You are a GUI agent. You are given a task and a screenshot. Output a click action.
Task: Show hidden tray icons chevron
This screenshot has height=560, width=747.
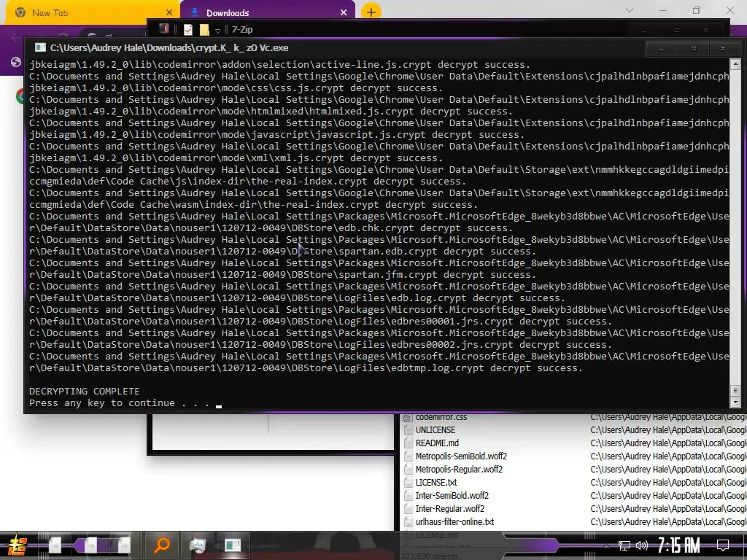click(x=606, y=545)
